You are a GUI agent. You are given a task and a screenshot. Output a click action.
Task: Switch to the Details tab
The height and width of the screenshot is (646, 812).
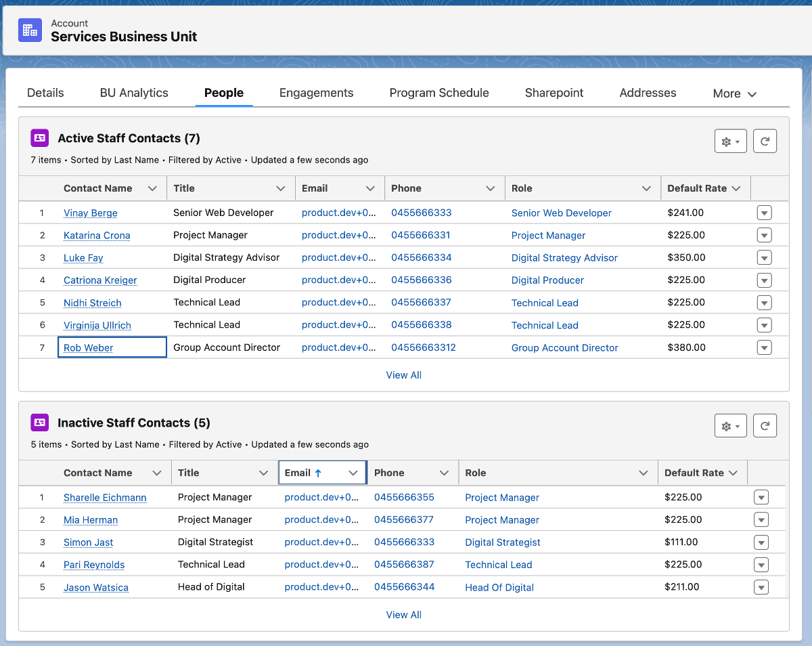[45, 93]
